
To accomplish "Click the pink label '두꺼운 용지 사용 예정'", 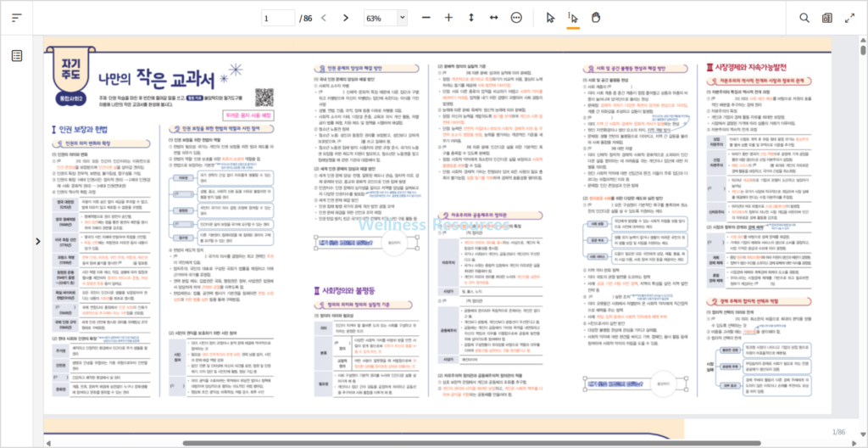I will 247,116.
